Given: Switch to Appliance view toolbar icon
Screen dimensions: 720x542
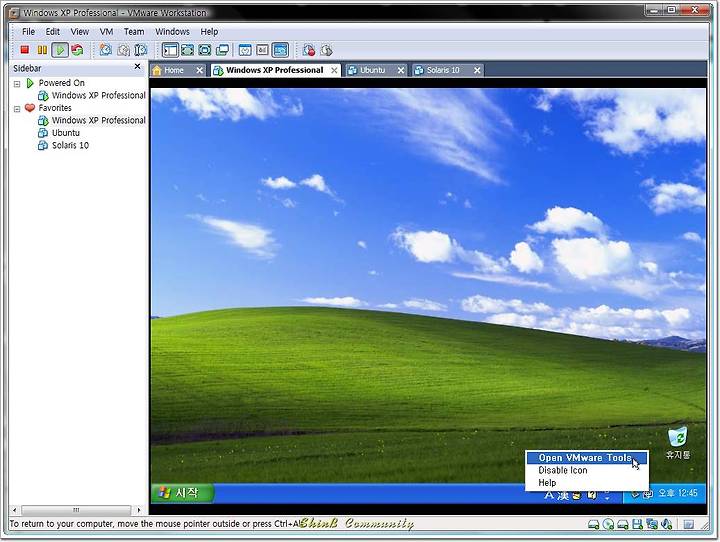Looking at the screenshot, I should pyautogui.click(x=262, y=50).
